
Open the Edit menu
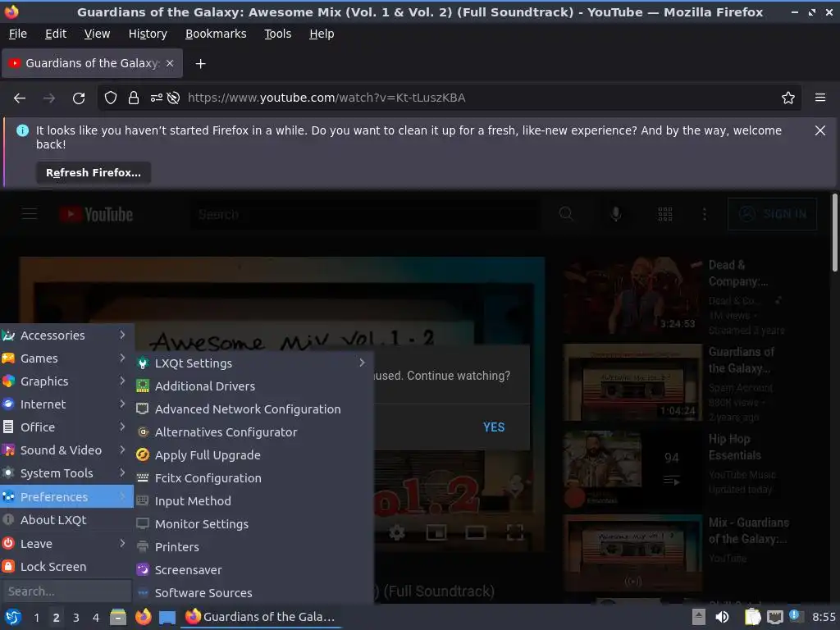coord(56,34)
